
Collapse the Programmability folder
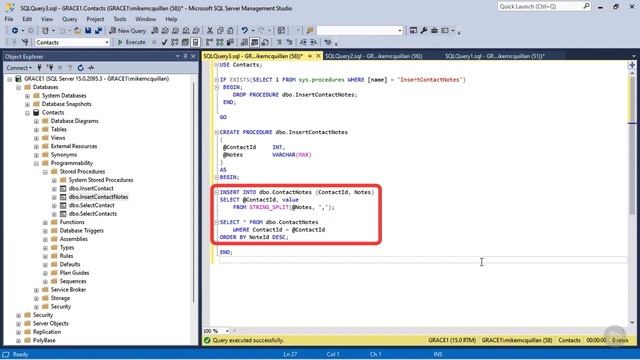click(36, 163)
